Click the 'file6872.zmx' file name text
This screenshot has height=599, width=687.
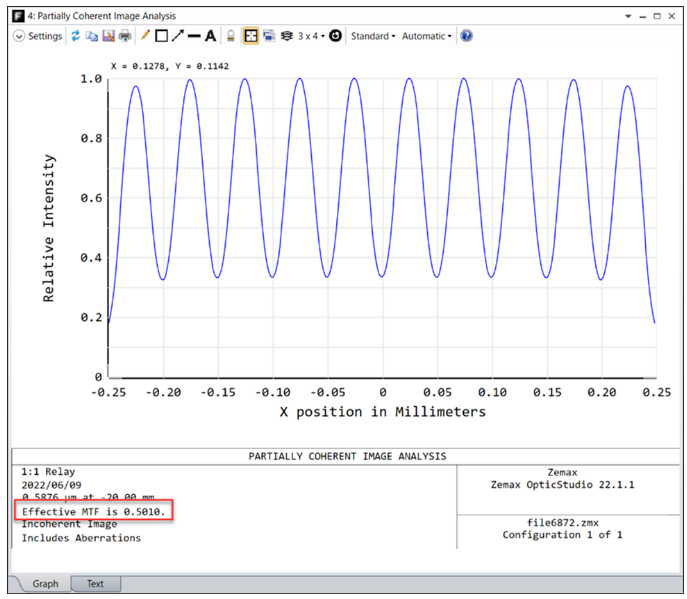click(563, 522)
